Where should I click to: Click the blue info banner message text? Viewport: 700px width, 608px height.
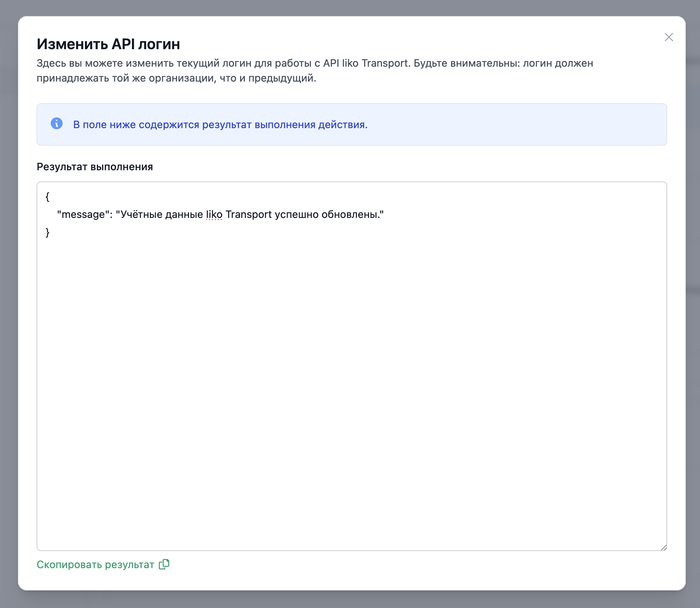(x=220, y=125)
